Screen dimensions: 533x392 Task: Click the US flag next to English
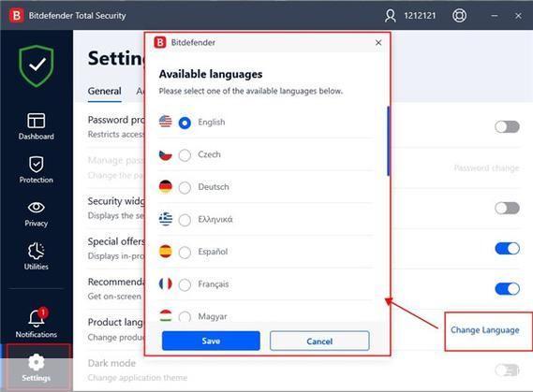click(x=166, y=122)
